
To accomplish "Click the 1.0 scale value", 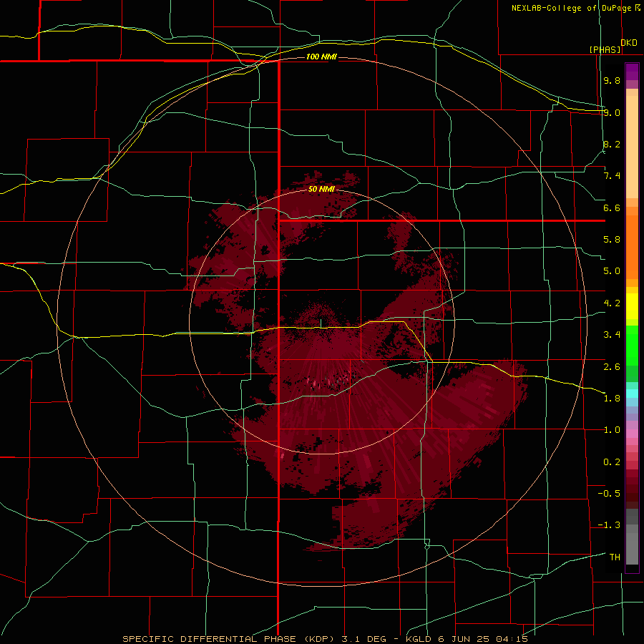I will click(612, 430).
